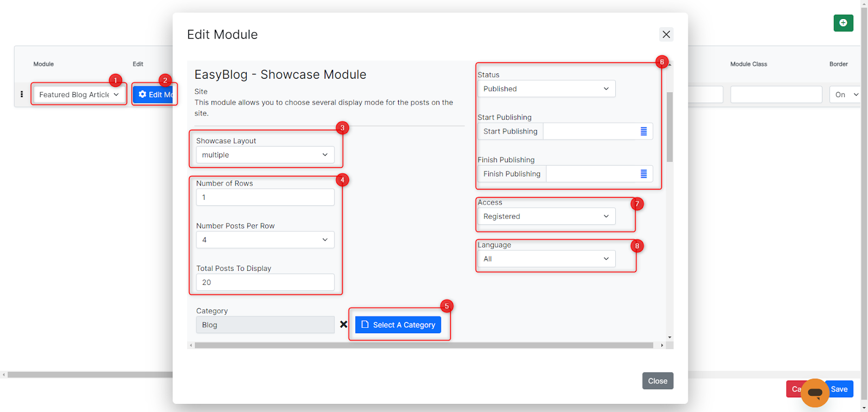868x412 pixels.
Task: Click the X icon to clear category
Action: (343, 325)
